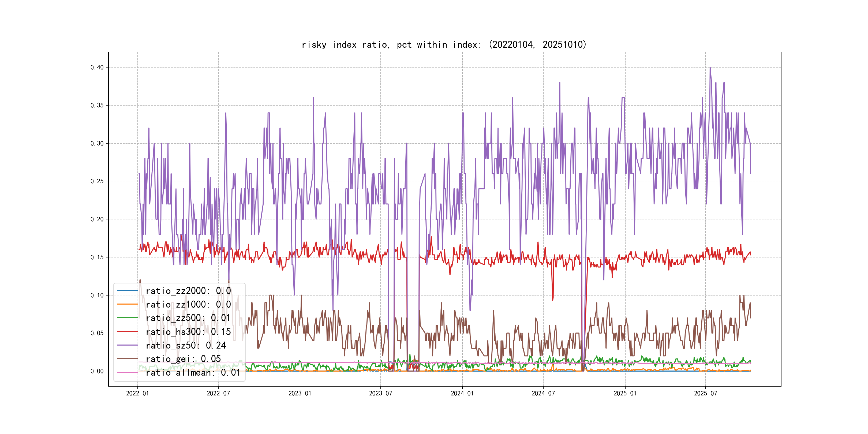Click the chart title text
Viewport: 868px width, 434px height.
pos(444,44)
